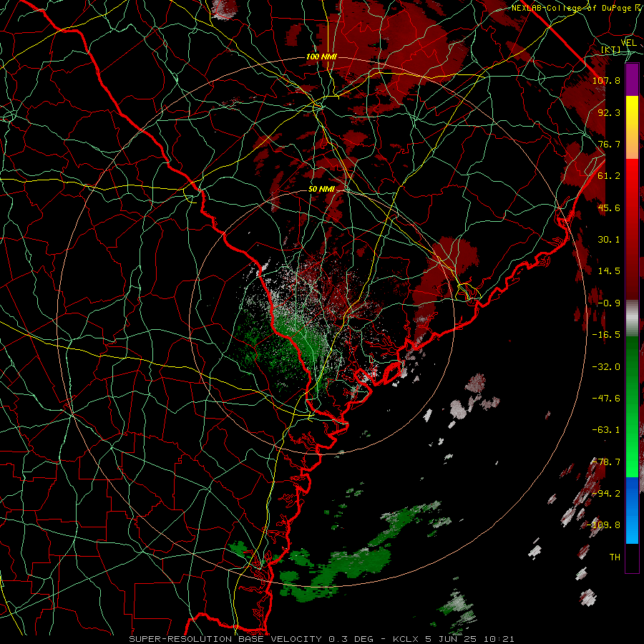Click the -0.9 velocity scale value
Screen dimensions: 644x644
click(x=609, y=303)
